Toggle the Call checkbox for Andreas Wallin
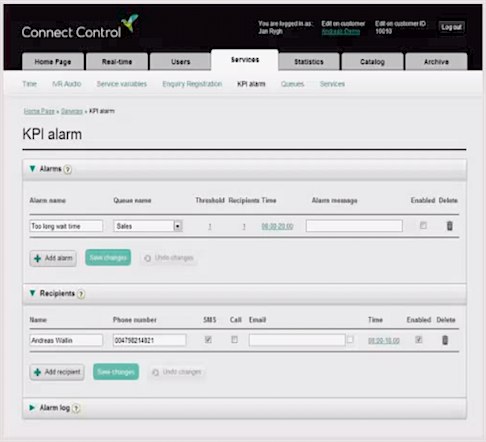The height and width of the screenshot is (442, 486). point(234,340)
